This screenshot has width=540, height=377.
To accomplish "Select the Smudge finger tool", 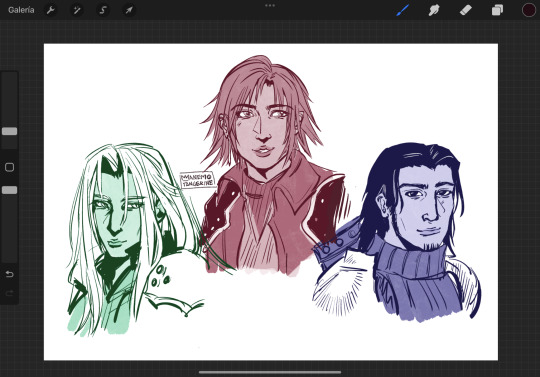I will [434, 10].
